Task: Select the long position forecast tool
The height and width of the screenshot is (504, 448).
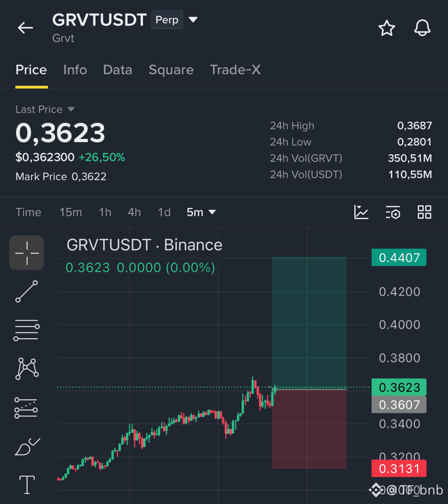Action: click(x=26, y=408)
